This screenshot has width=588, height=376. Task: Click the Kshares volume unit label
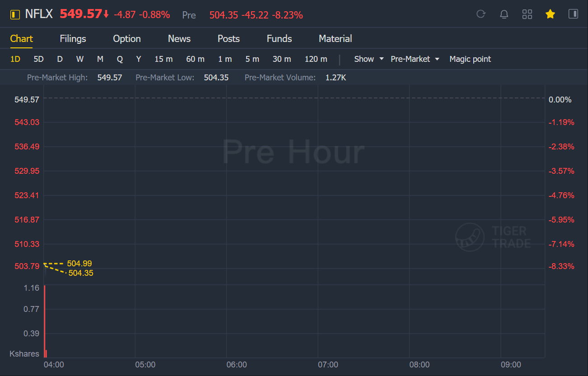click(24, 354)
